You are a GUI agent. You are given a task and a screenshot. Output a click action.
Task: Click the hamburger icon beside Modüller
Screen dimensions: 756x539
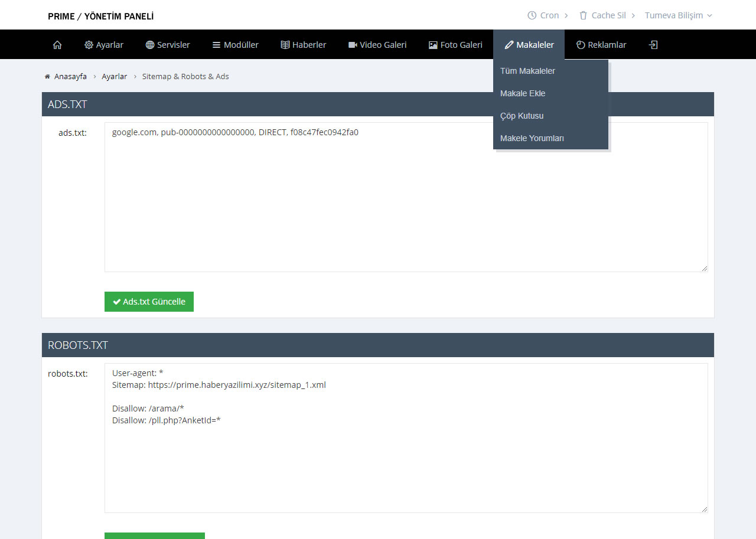(x=216, y=45)
